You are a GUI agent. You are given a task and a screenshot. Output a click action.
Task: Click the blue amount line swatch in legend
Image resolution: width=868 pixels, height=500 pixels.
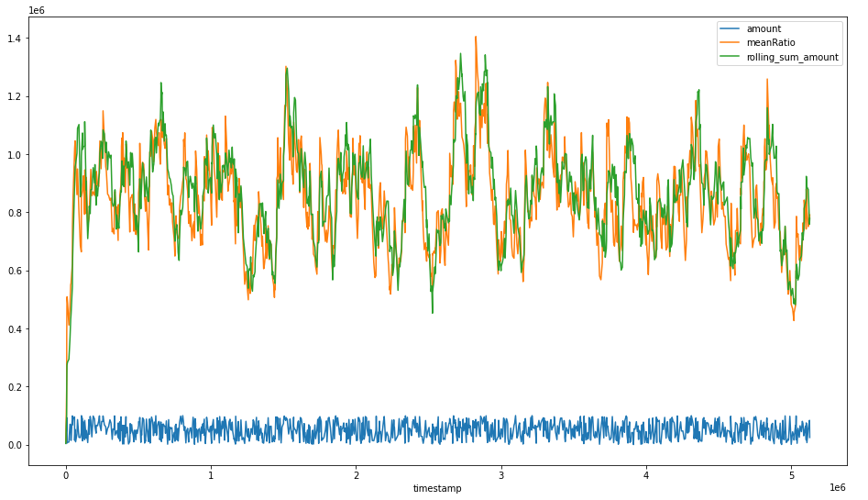(x=731, y=29)
